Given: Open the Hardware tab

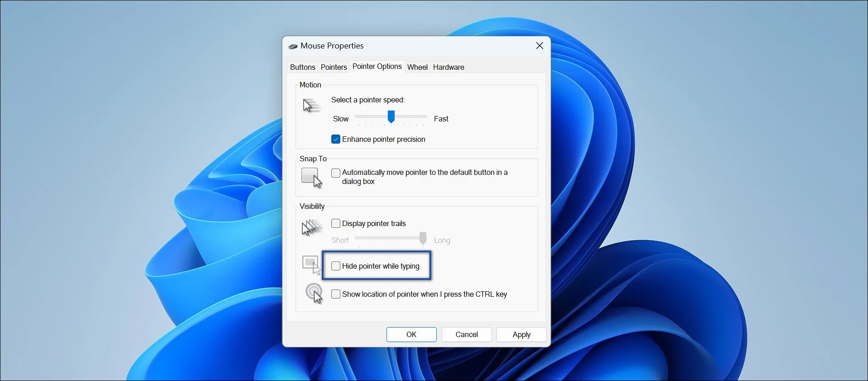Looking at the screenshot, I should pos(448,67).
